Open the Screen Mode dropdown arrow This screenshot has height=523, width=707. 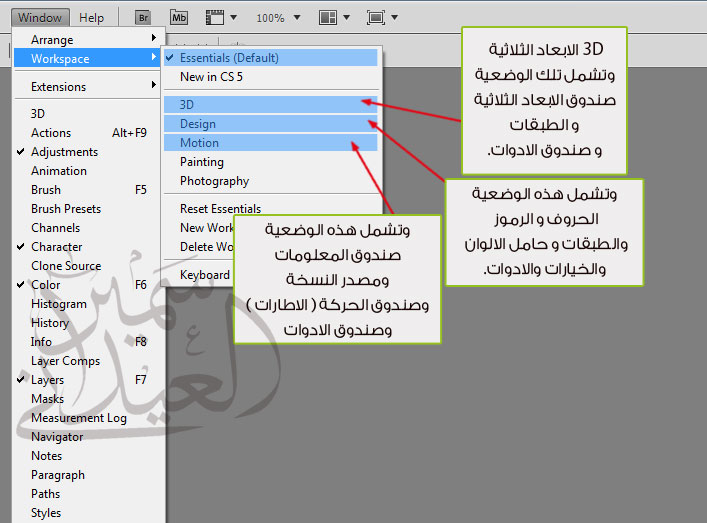coord(395,18)
